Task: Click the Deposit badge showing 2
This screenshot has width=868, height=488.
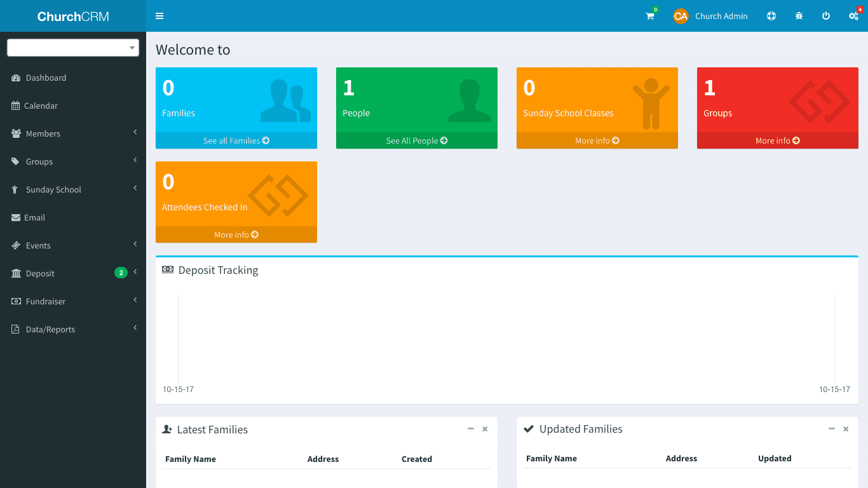Action: pos(121,273)
